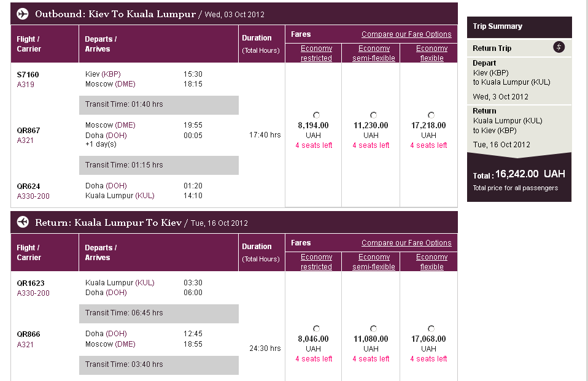Click the A319 aircraft link for S7160
588x381 pixels.
[x=26, y=85]
